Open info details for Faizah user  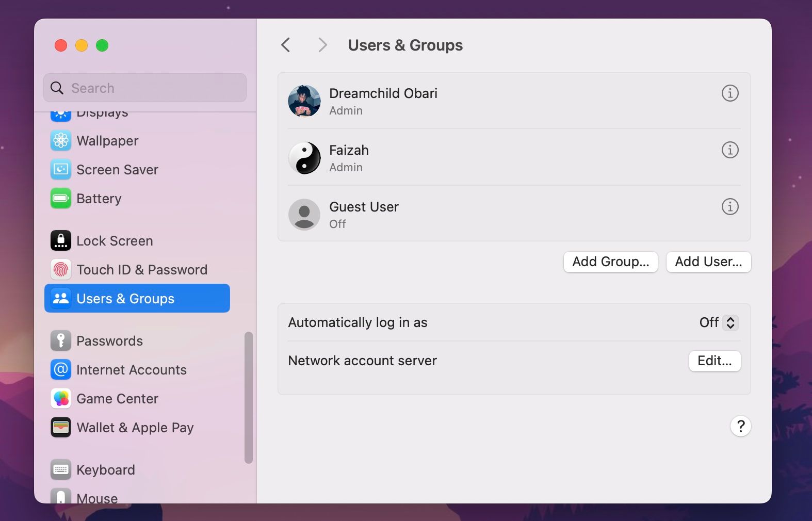(x=729, y=150)
